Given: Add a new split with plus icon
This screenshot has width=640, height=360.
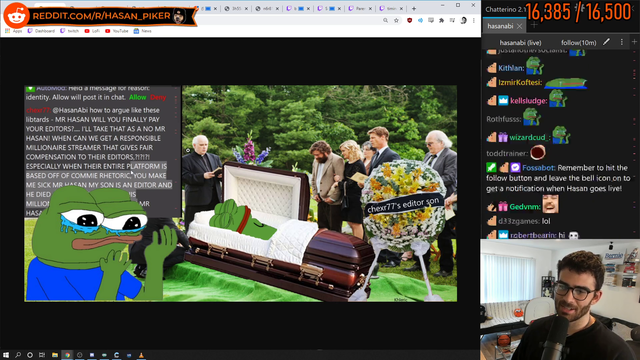Looking at the screenshot, I should pyautogui.click(x=634, y=42).
